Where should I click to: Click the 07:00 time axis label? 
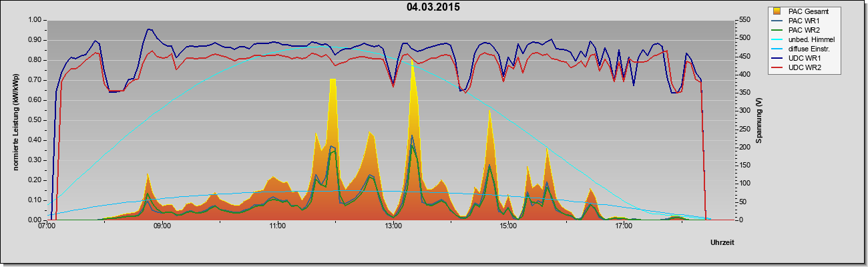coord(47,226)
